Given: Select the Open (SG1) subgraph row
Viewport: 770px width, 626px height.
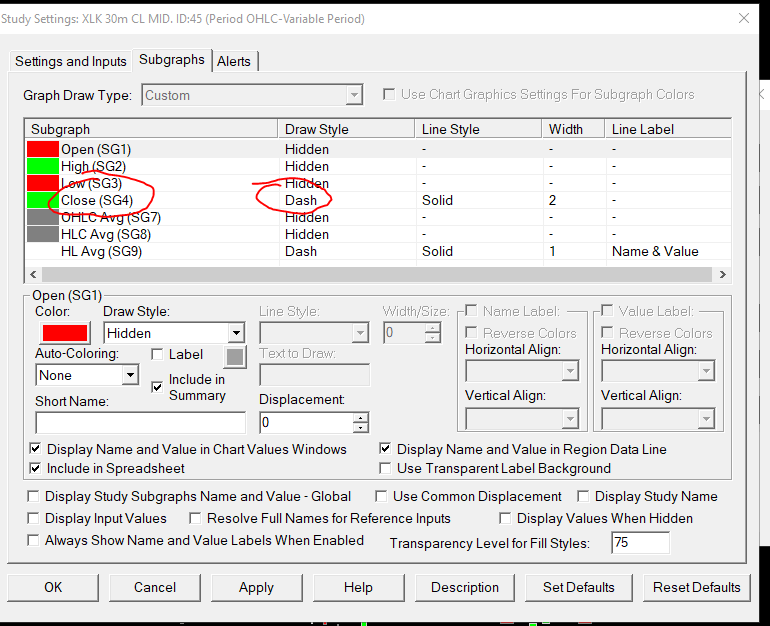Looking at the screenshot, I should (x=378, y=149).
